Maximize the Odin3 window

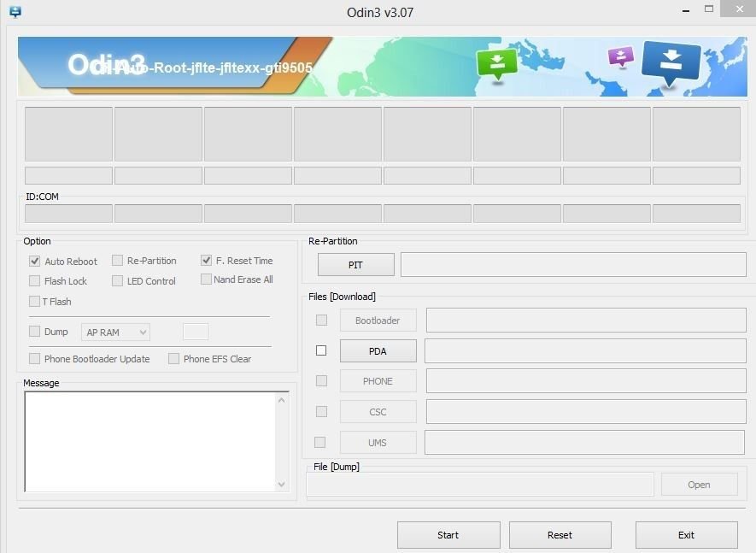(x=709, y=9)
